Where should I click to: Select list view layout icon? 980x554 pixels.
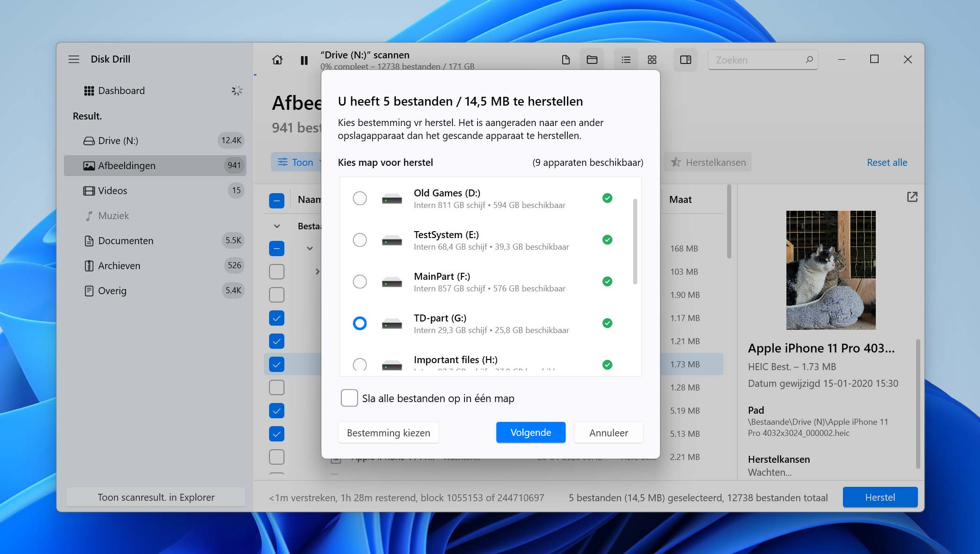626,60
